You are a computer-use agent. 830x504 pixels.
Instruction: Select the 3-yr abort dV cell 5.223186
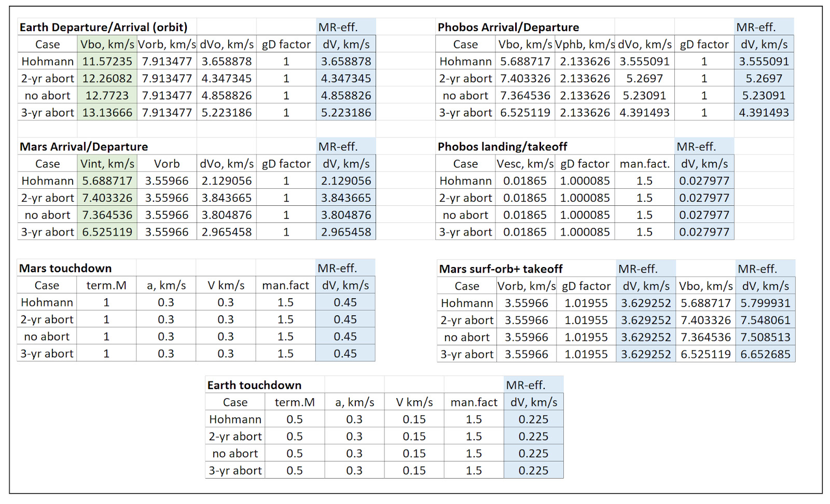[x=346, y=113]
